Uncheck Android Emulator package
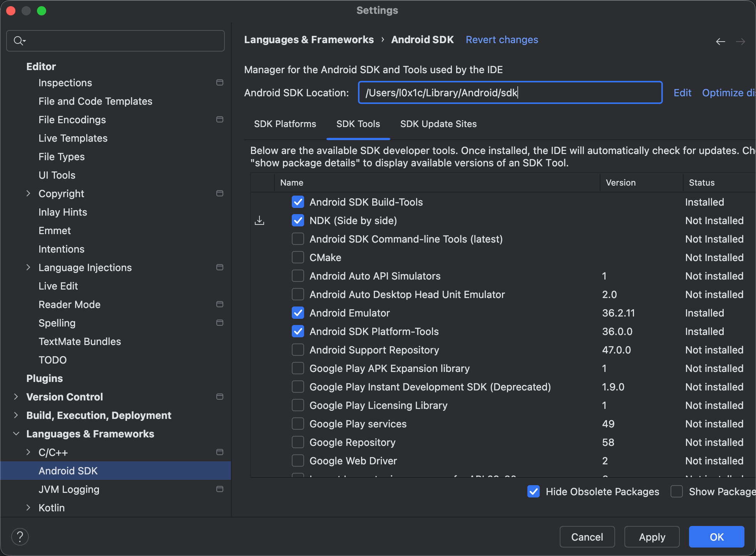This screenshot has width=756, height=556. (x=298, y=313)
